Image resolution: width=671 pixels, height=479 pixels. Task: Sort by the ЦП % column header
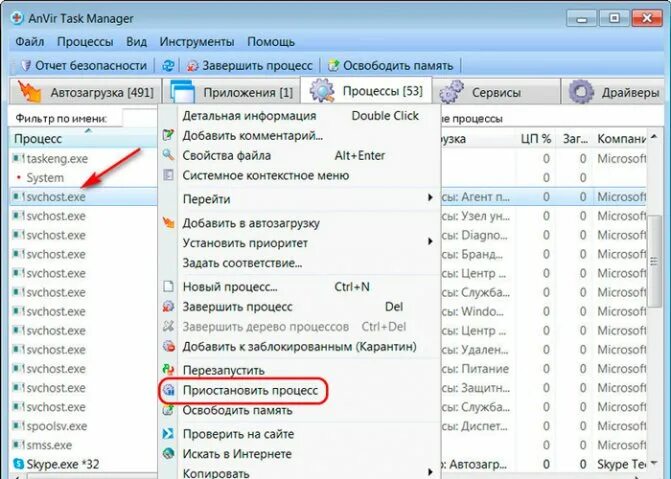click(535, 139)
